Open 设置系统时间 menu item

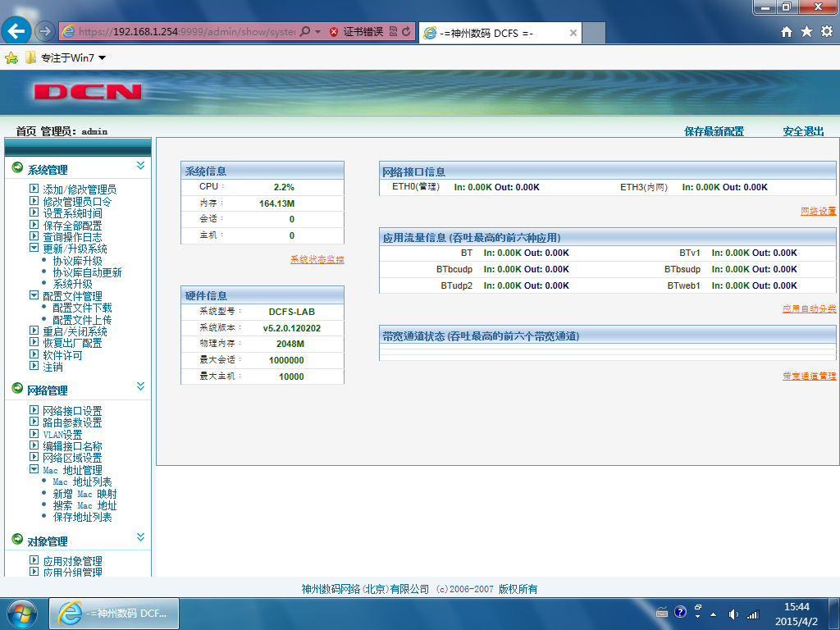(x=72, y=213)
